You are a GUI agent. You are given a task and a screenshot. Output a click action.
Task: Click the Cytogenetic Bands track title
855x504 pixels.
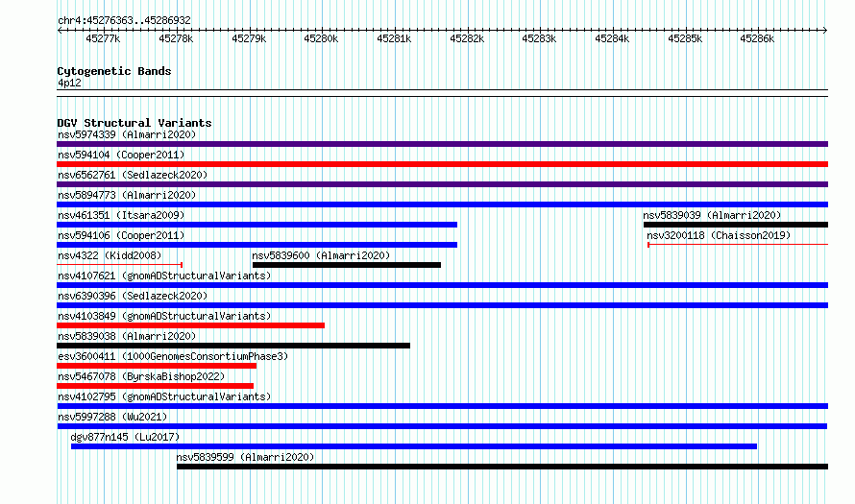pos(114,71)
